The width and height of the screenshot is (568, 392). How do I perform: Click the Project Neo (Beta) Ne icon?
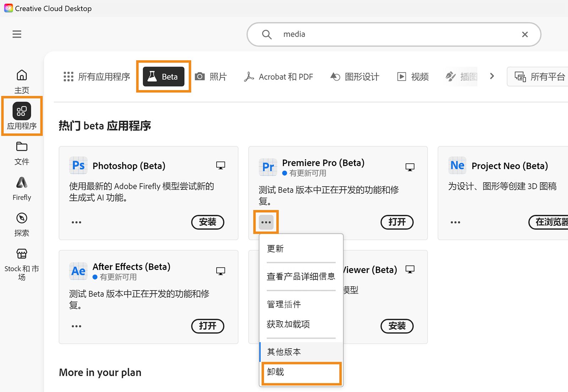click(457, 165)
